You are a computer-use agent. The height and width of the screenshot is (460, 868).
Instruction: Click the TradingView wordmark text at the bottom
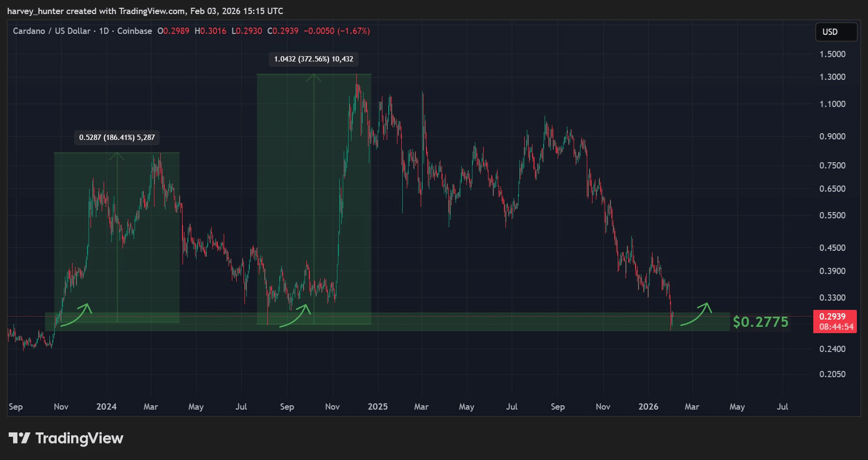[79, 438]
